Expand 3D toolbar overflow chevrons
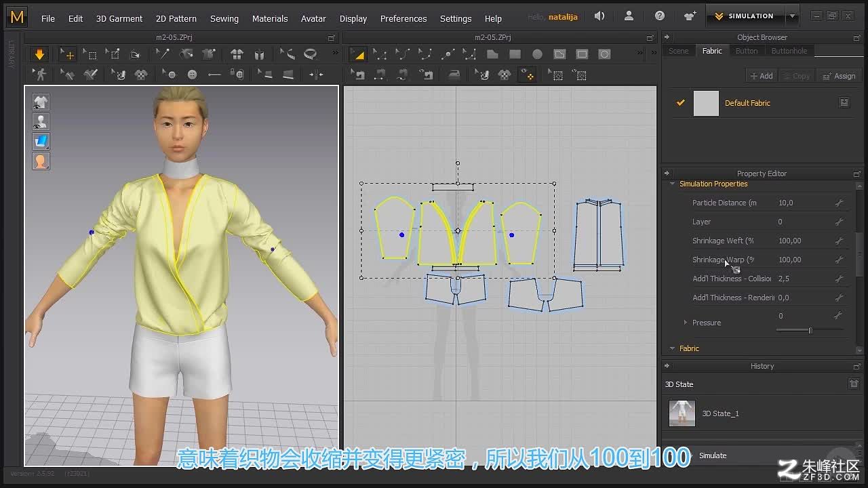The image size is (868, 488). point(334,54)
